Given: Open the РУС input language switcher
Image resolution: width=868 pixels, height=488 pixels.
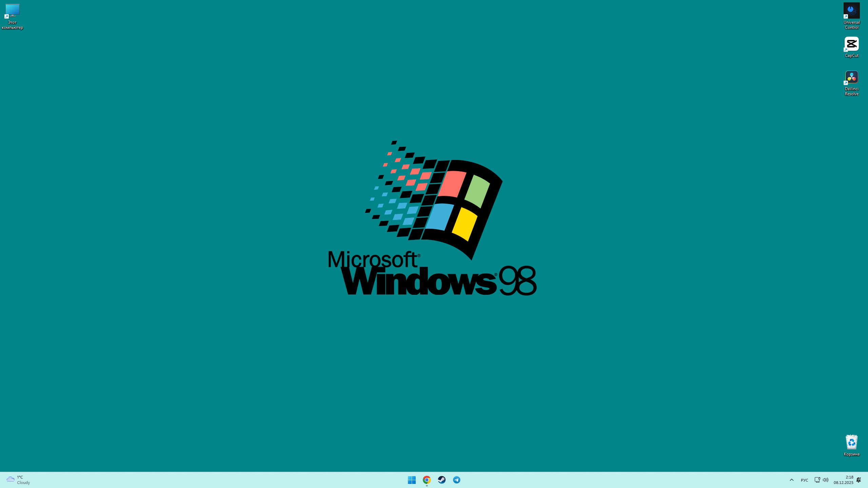Looking at the screenshot, I should pos(804,480).
